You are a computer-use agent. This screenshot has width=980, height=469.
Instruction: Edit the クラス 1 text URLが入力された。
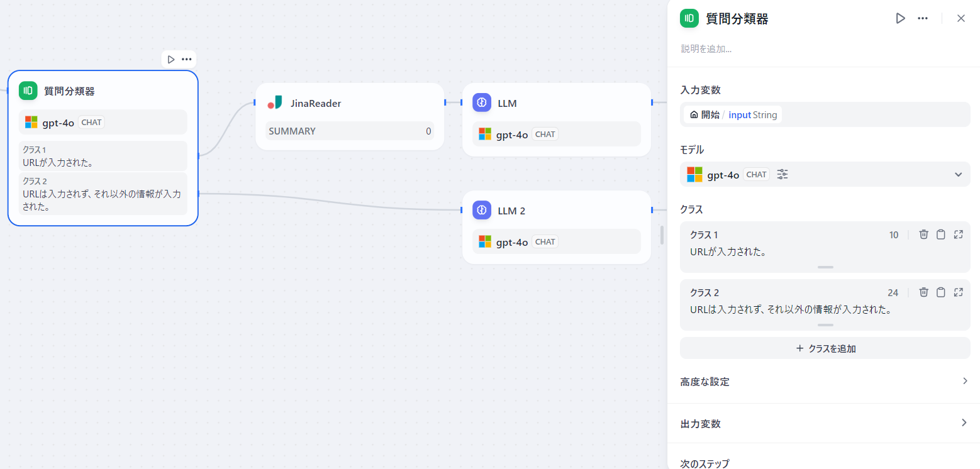(727, 251)
